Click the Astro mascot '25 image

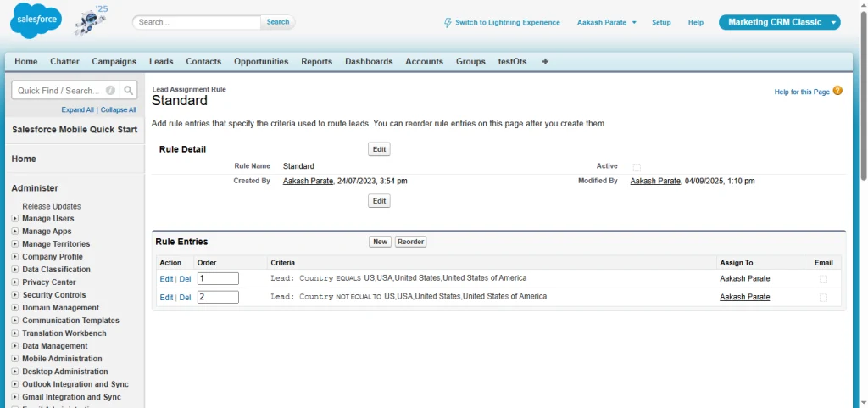click(x=92, y=22)
